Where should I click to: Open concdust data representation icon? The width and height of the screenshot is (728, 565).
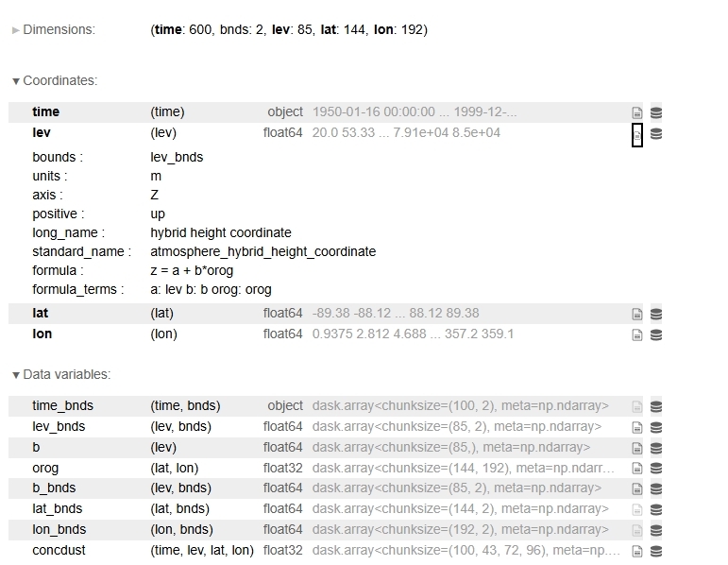click(656, 551)
